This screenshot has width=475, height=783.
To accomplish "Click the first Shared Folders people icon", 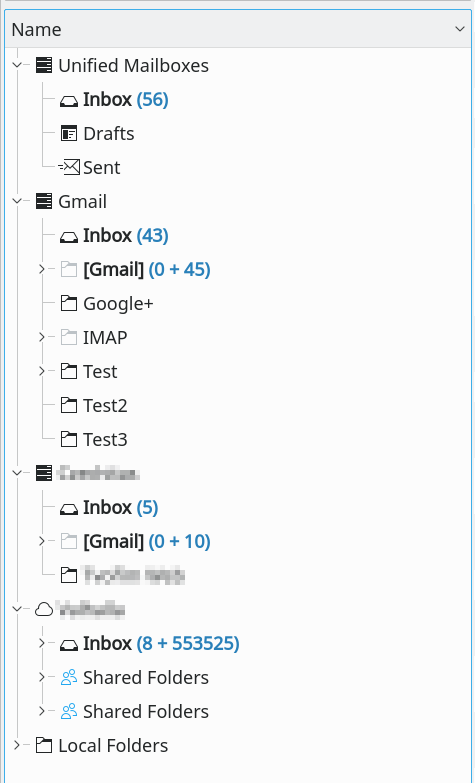I will [69, 678].
